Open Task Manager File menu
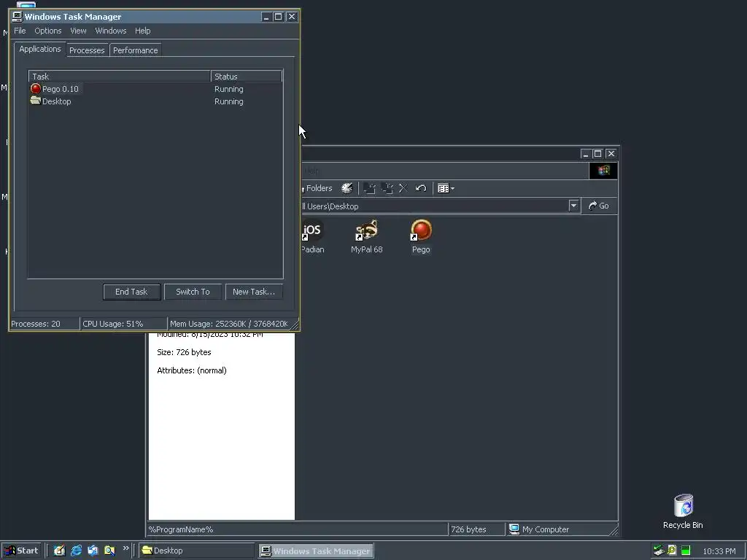The image size is (747, 560). (x=20, y=31)
